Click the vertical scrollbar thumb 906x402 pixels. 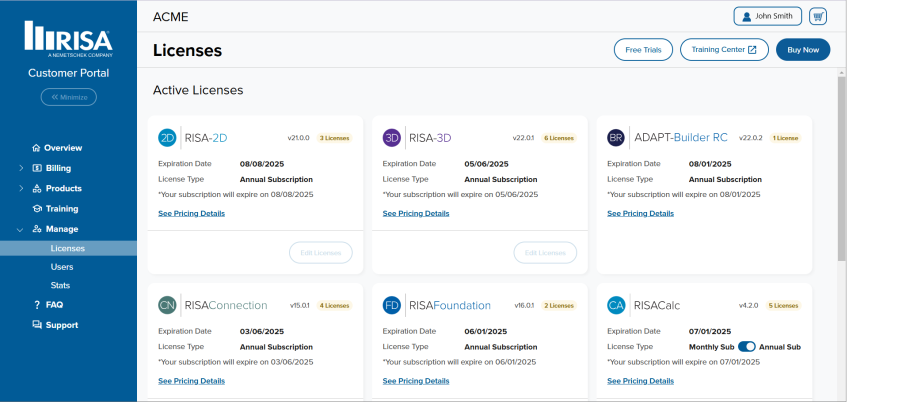[x=841, y=169]
